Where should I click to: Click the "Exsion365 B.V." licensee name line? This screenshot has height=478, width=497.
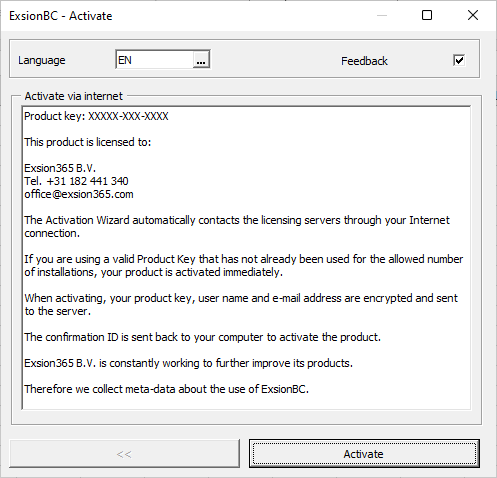click(x=60, y=168)
